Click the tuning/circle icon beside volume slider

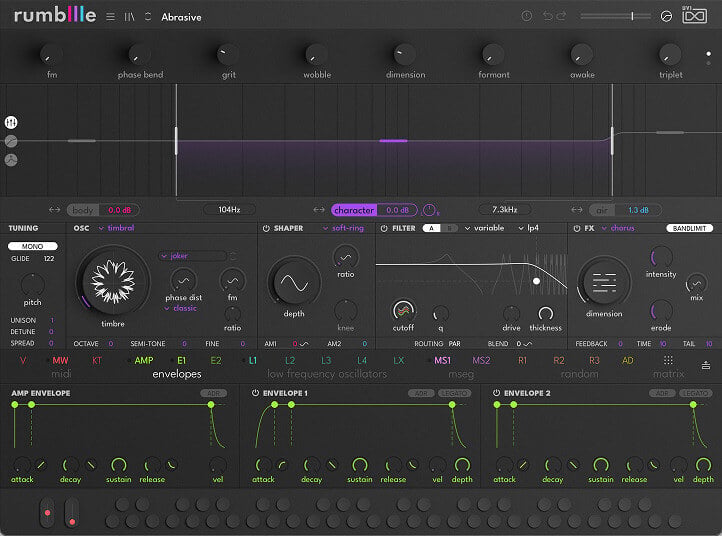tap(666, 17)
